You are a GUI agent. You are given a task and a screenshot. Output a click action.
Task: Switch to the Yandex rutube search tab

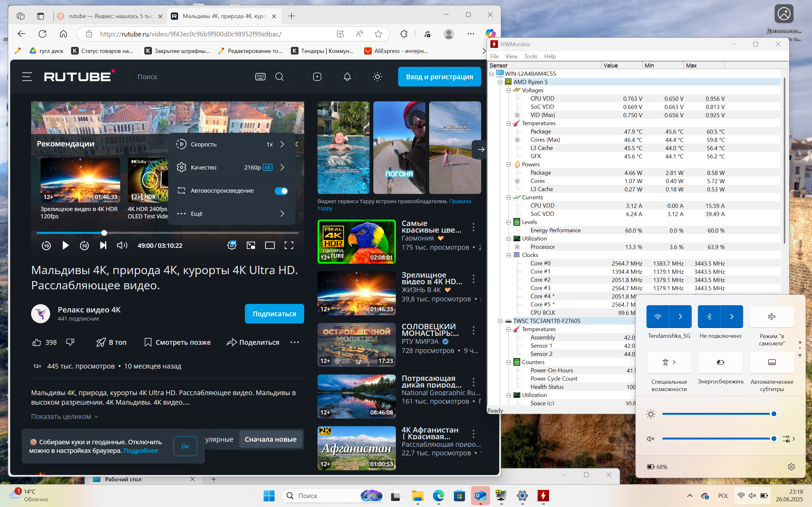click(110, 16)
